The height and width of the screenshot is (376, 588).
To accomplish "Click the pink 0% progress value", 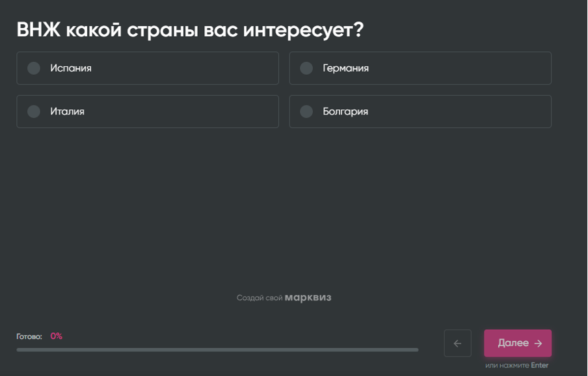I will (x=55, y=336).
